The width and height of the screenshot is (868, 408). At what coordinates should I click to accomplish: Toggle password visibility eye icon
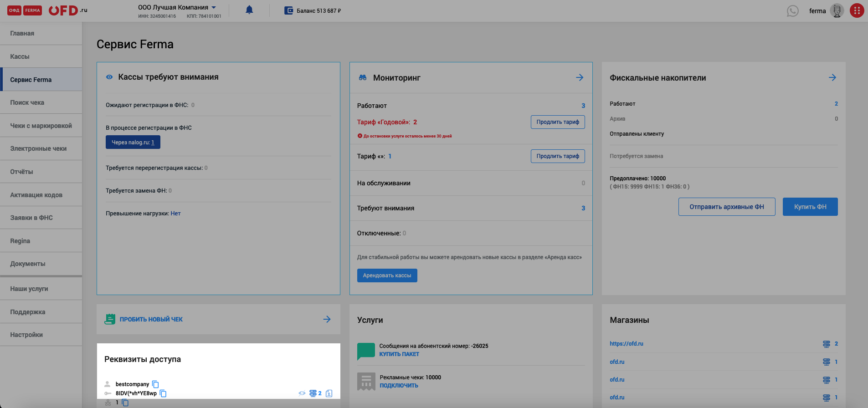coord(302,393)
